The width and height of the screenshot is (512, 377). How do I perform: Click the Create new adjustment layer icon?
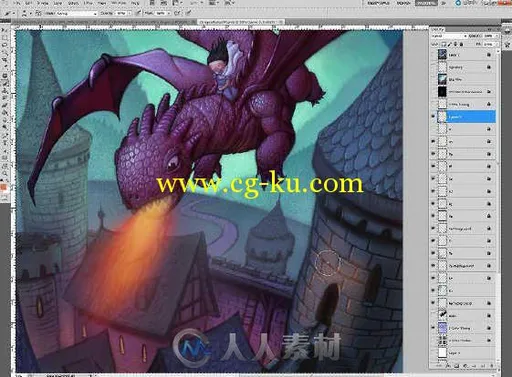(x=466, y=366)
